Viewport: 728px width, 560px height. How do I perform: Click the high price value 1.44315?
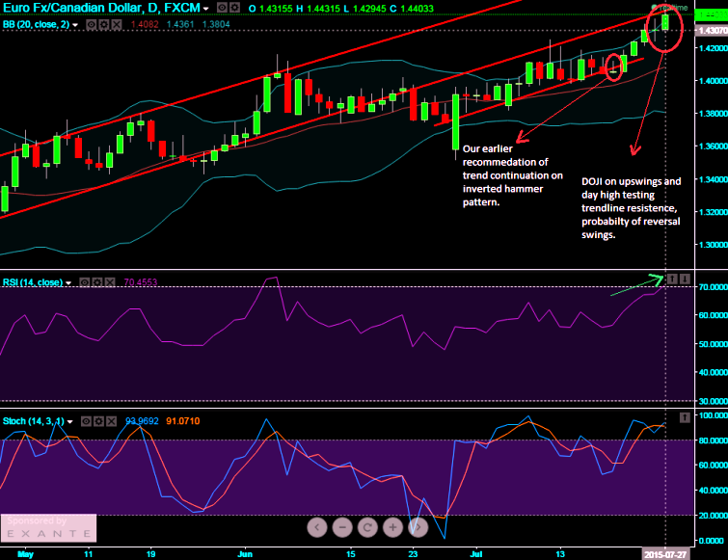(323, 9)
